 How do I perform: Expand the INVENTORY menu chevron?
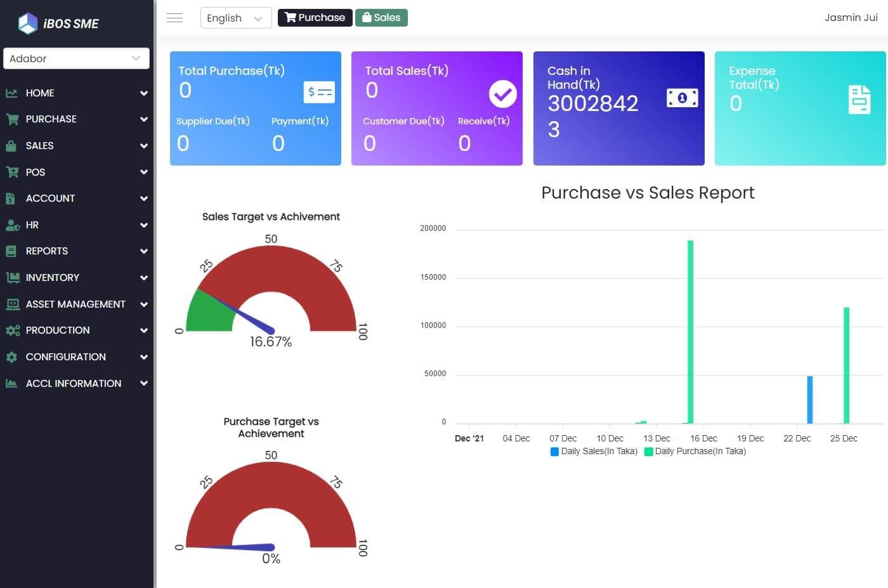point(144,278)
